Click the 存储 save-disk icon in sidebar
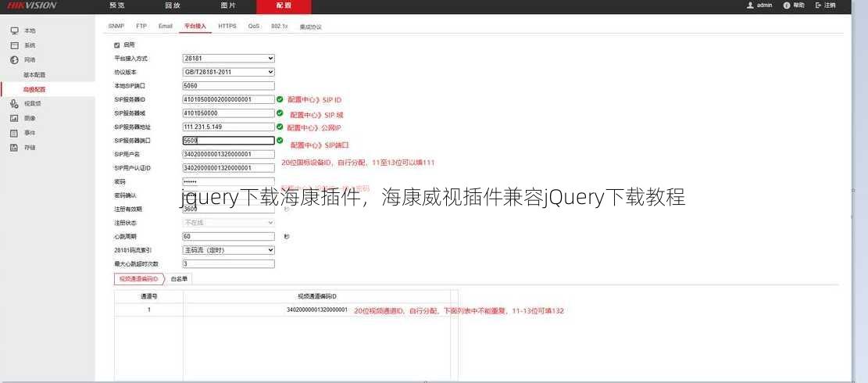 click(15, 148)
